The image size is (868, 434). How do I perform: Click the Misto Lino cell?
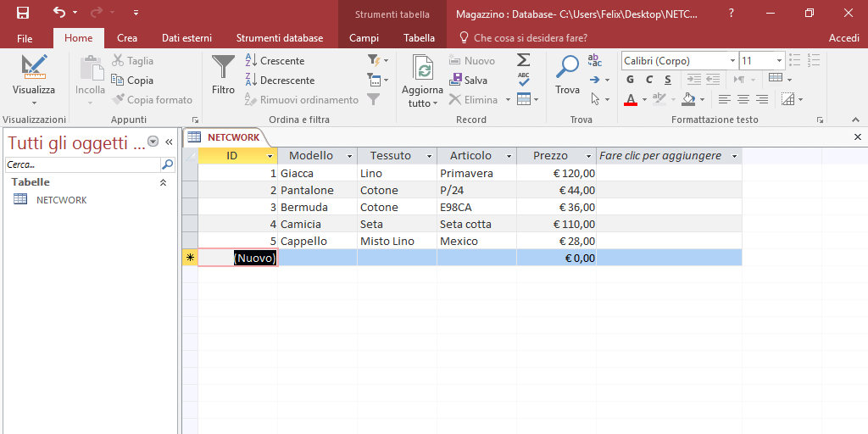(x=397, y=242)
